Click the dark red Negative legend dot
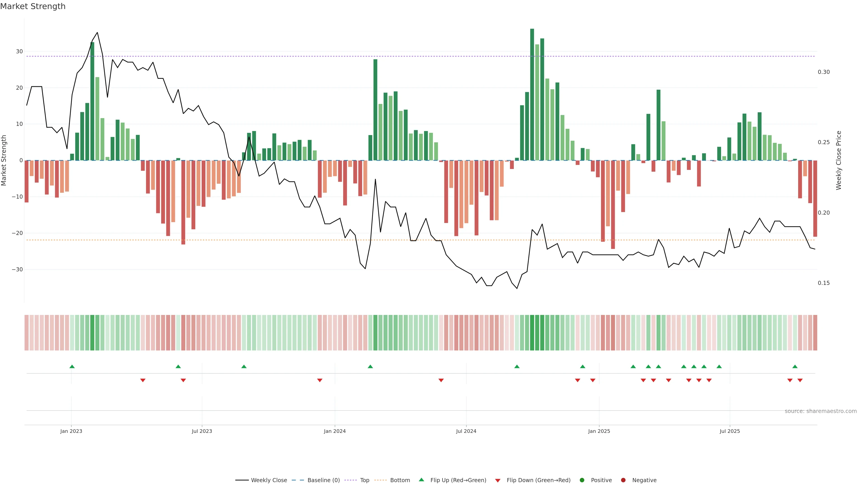Image resolution: width=868 pixels, height=488 pixels. pyautogui.click(x=623, y=480)
